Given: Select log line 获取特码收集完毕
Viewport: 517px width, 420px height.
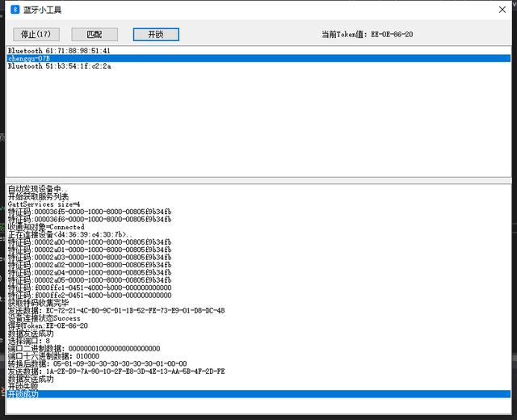Looking at the screenshot, I should click(x=258, y=303).
